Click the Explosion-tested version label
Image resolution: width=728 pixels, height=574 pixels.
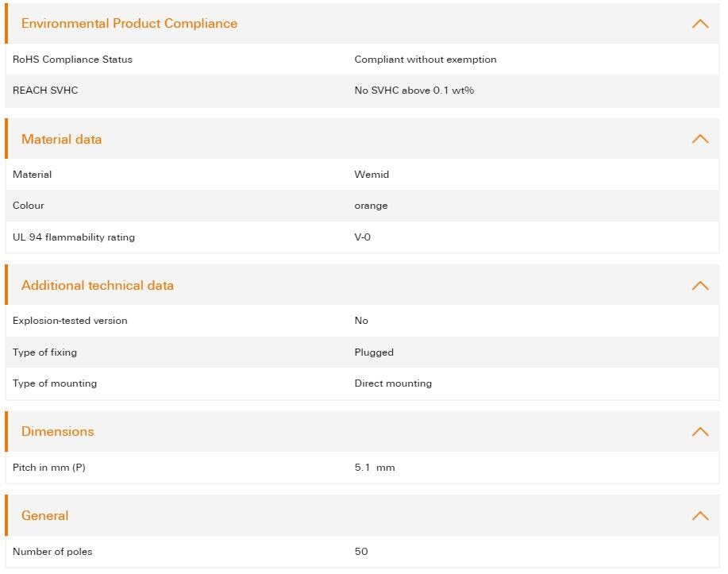pos(70,321)
